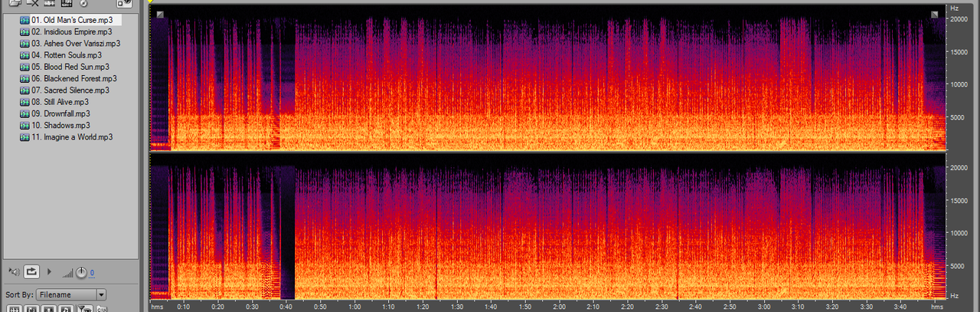
Task: Click the preview volume knob
Action: click(x=81, y=272)
